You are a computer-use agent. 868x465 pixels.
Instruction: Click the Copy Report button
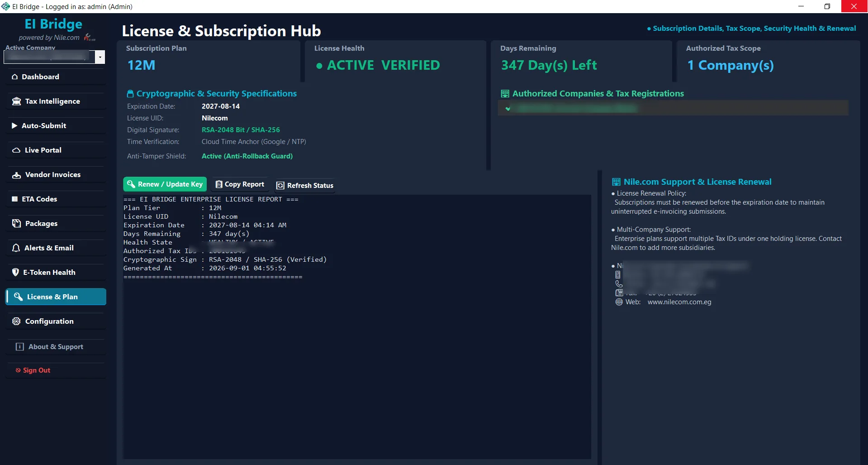pyautogui.click(x=240, y=184)
